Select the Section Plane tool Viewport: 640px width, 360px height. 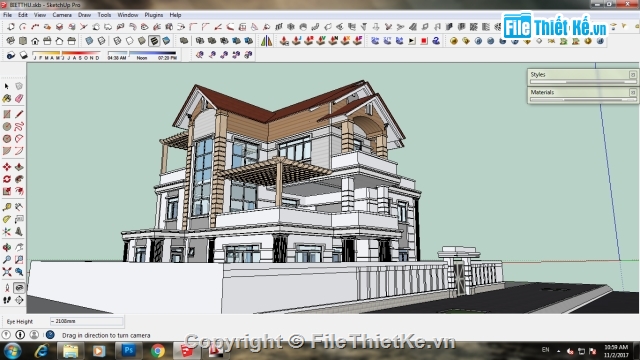tap(19, 300)
